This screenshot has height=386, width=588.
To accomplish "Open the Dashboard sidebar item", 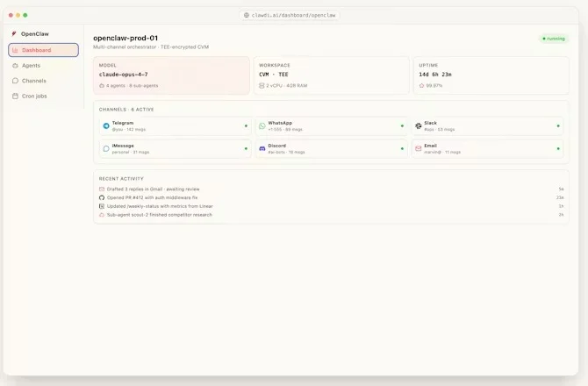I will 43,50.
